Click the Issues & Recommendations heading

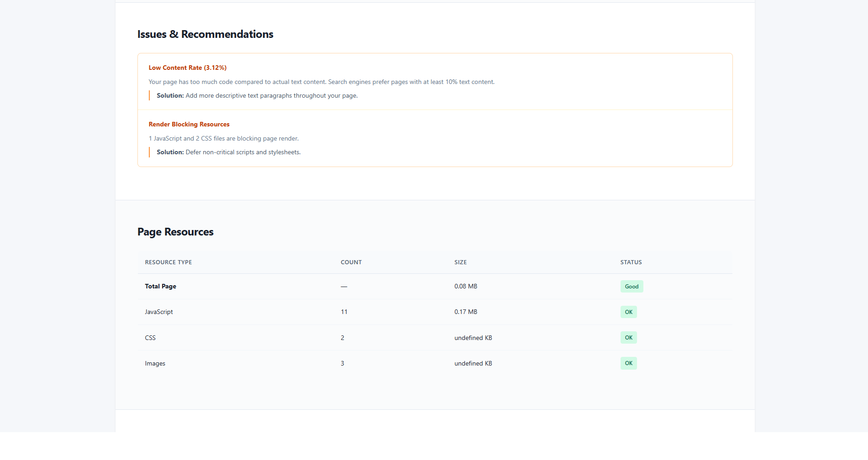(x=205, y=34)
